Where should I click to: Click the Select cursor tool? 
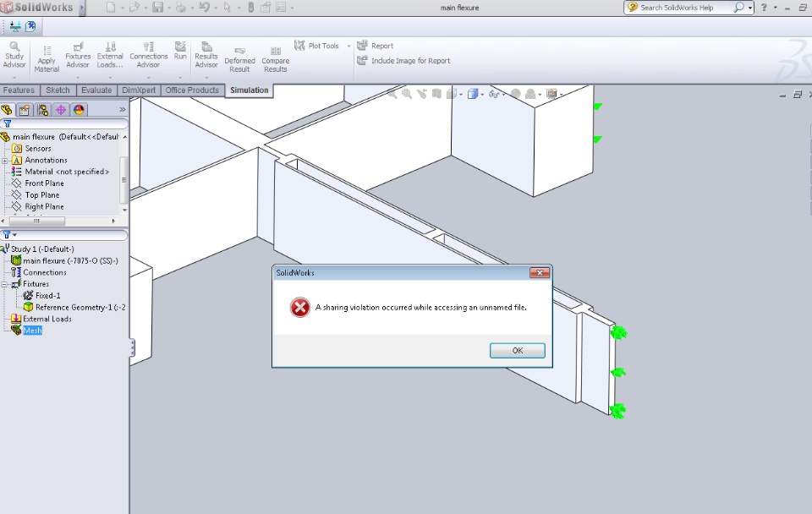click(227, 8)
